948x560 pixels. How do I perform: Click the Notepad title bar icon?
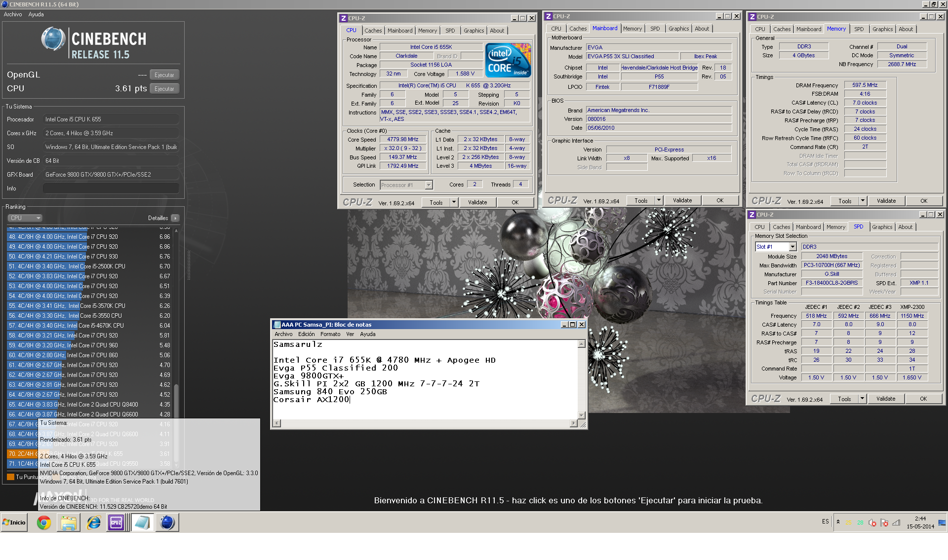[277, 325]
